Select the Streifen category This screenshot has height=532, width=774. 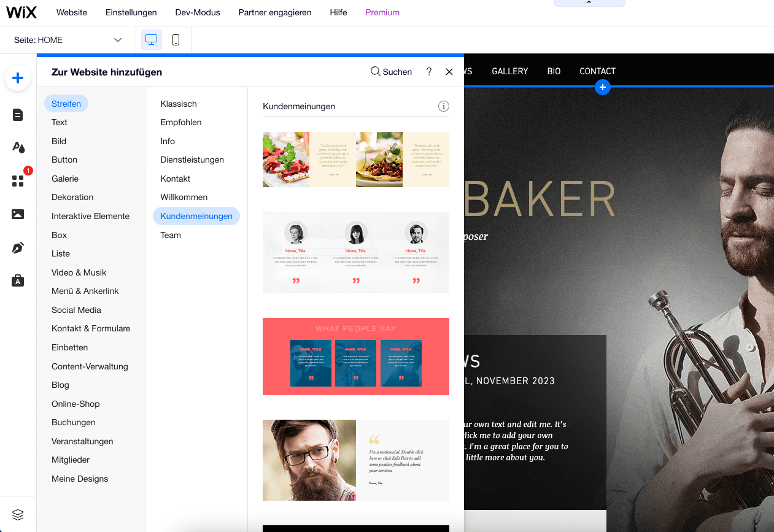coord(66,104)
